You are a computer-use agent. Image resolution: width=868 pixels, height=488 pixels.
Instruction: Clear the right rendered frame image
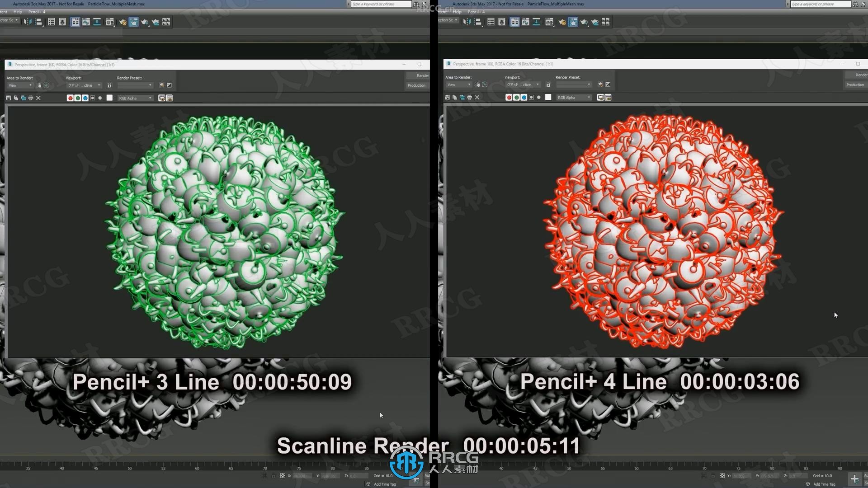477,97
